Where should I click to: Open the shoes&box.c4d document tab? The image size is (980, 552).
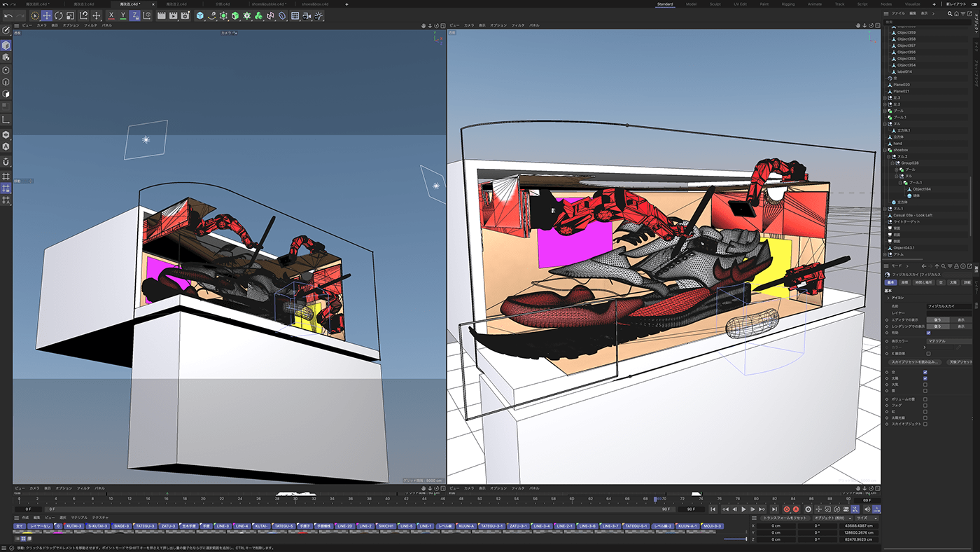[315, 4]
